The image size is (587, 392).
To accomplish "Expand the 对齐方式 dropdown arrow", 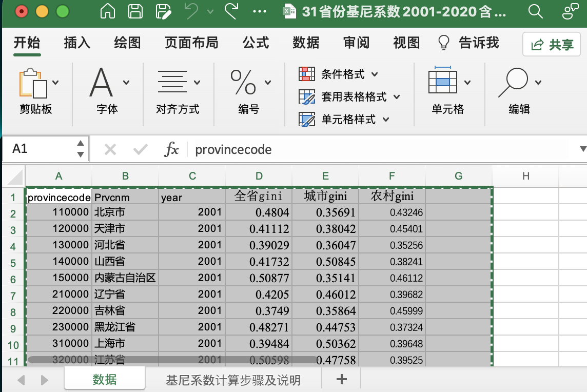I will coord(197,83).
